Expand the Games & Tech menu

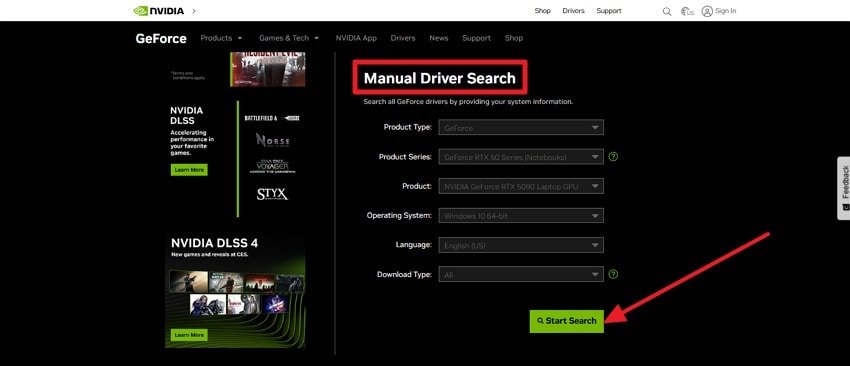pyautogui.click(x=289, y=38)
